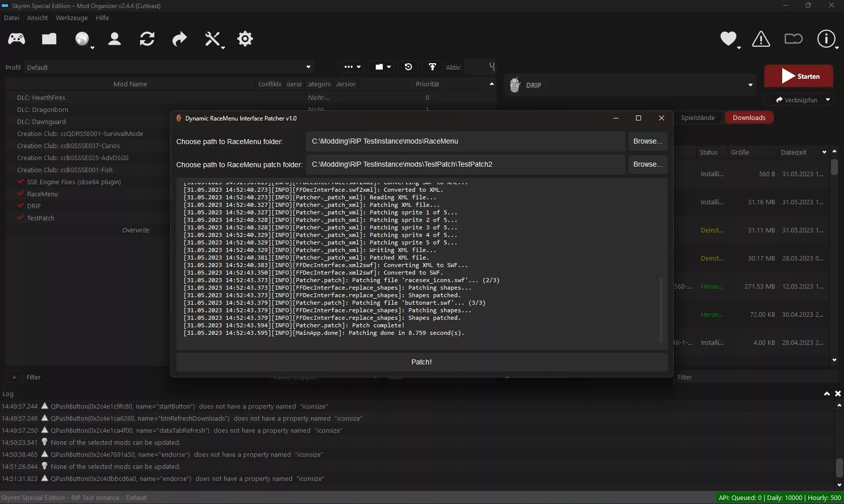The image size is (844, 504).
Task: Open the instance manager gamepad icon
Action: [x=17, y=39]
